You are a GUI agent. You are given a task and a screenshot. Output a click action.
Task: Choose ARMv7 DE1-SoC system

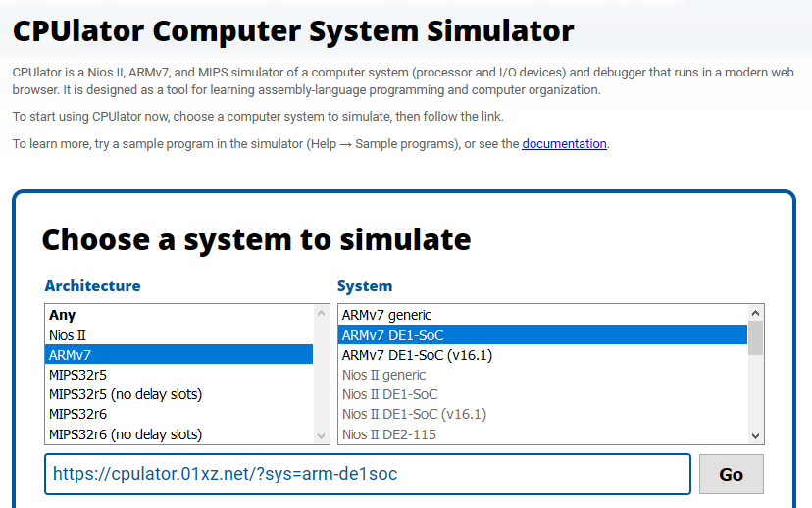click(542, 335)
